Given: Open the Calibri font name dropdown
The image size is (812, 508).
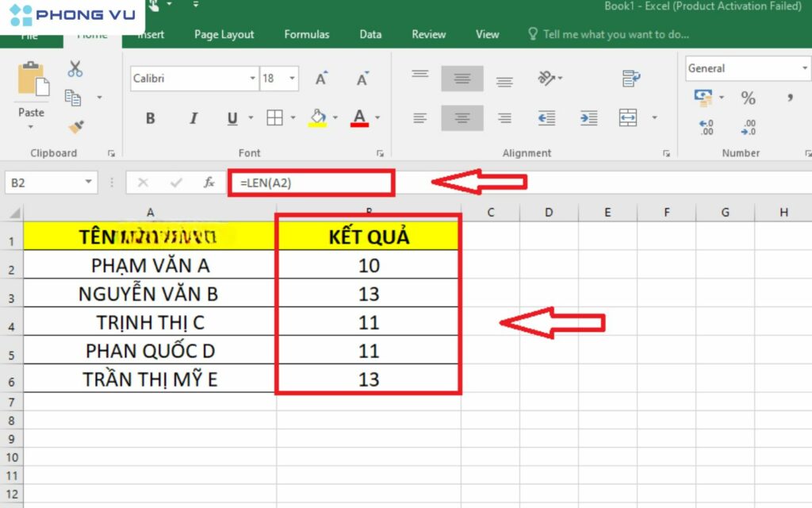Looking at the screenshot, I should coord(253,79).
